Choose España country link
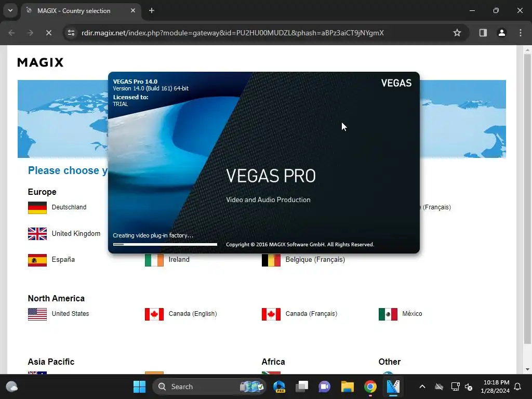The width and height of the screenshot is (532, 399). [63, 260]
